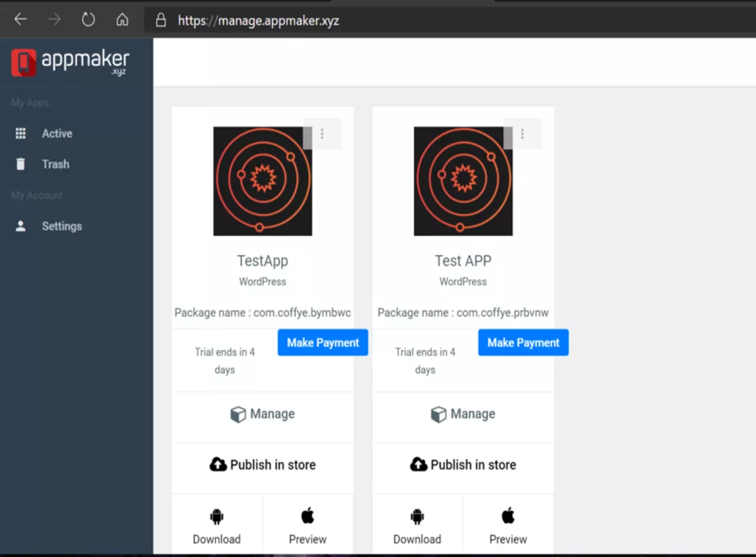Click the Manage cube icon for Test APP
756x557 pixels.
pyautogui.click(x=438, y=414)
